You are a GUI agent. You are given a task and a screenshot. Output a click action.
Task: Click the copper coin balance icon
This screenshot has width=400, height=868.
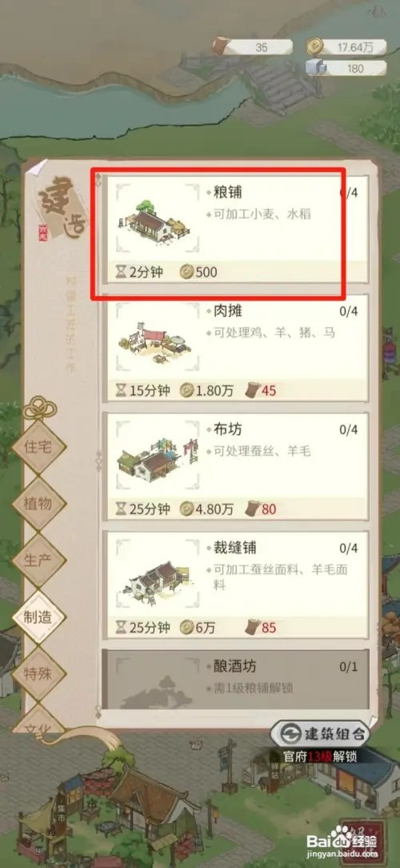coord(315,46)
